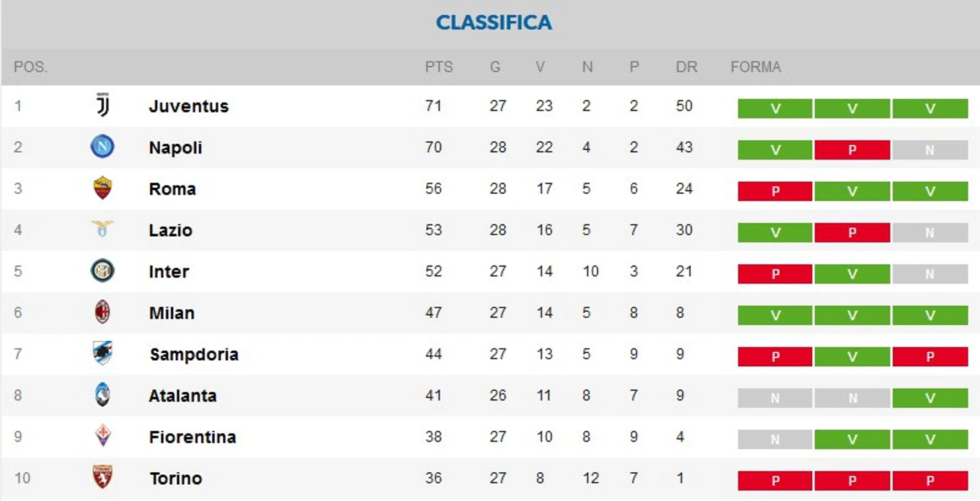Click Napoli's red P form badge

pyautogui.click(x=852, y=150)
